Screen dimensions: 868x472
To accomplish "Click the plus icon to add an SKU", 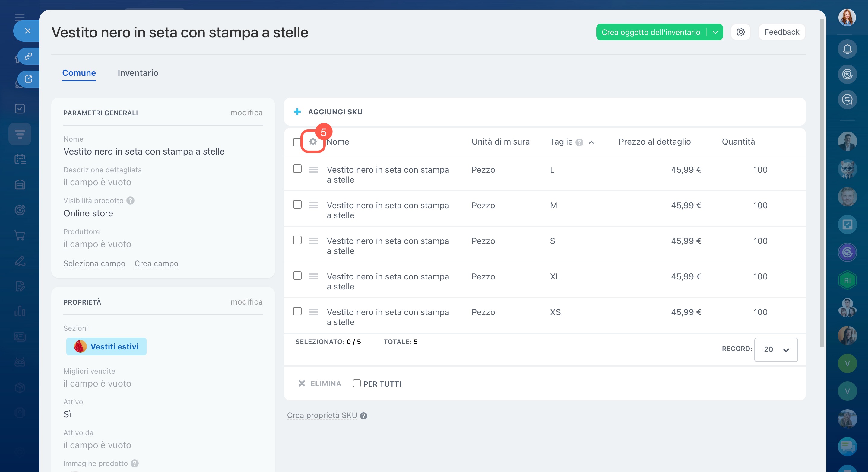I will [x=297, y=112].
